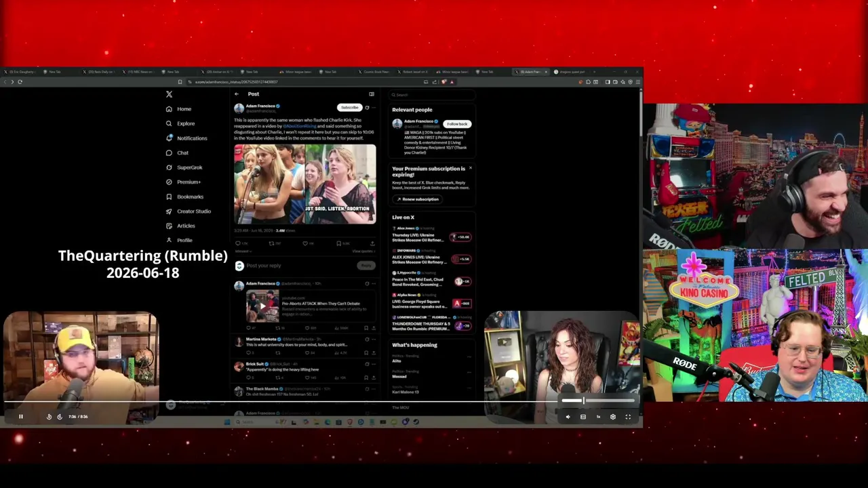Reload the page in the browser
The width and height of the screenshot is (868, 488).
click(20, 82)
